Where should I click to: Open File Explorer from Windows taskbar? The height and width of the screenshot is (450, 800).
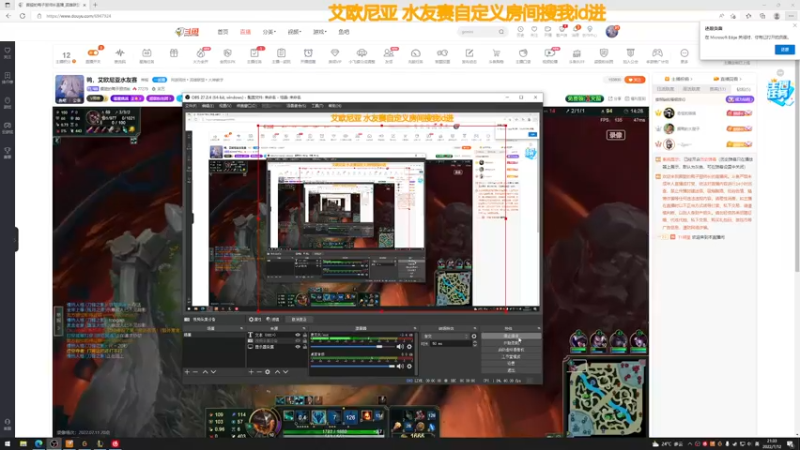(23, 444)
